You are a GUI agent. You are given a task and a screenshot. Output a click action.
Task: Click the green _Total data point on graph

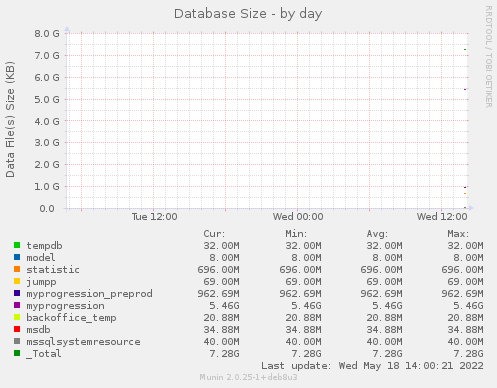[x=465, y=50]
